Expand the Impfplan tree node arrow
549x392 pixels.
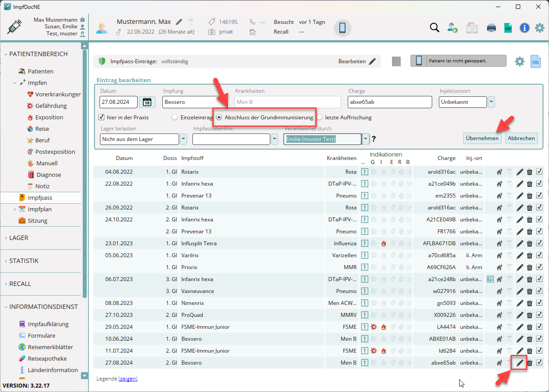point(15,209)
